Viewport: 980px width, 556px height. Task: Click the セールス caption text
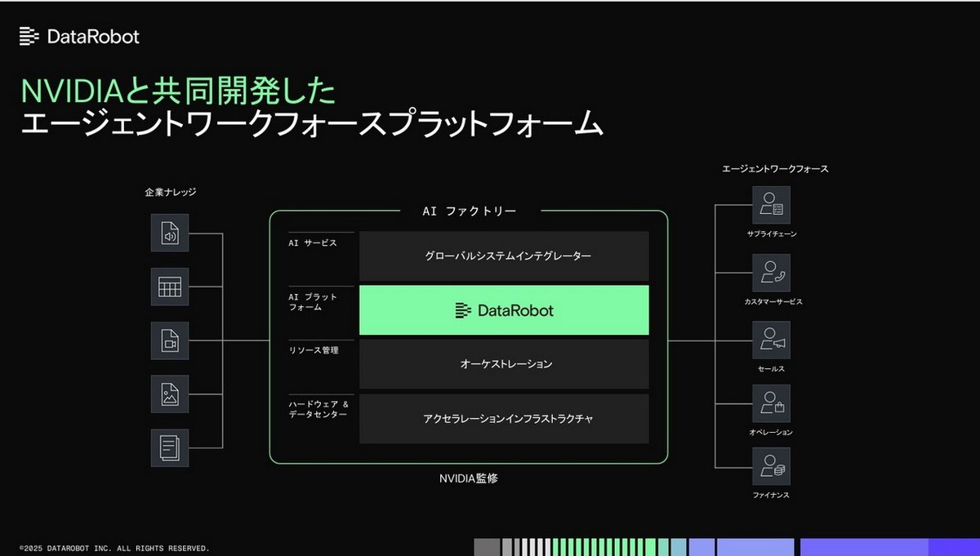point(771,369)
